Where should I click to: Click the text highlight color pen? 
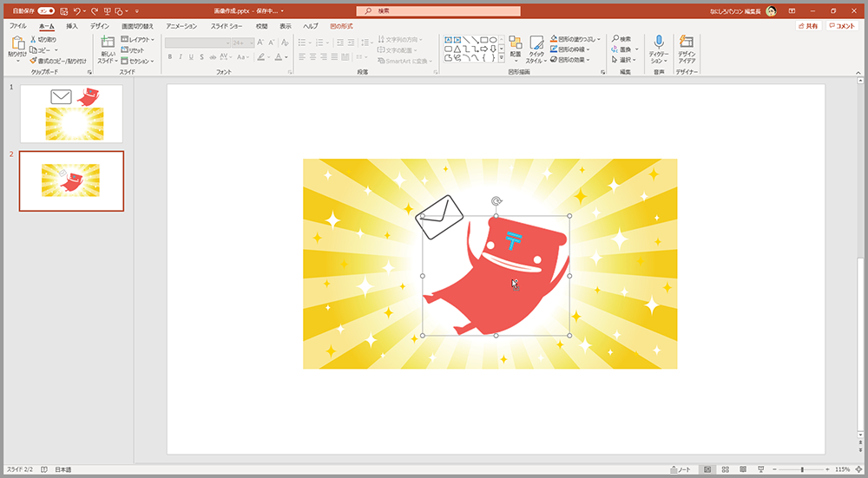260,57
